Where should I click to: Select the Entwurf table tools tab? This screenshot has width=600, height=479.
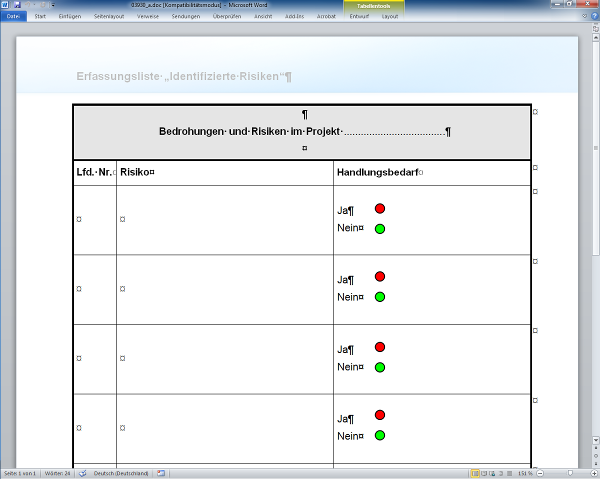pos(357,16)
